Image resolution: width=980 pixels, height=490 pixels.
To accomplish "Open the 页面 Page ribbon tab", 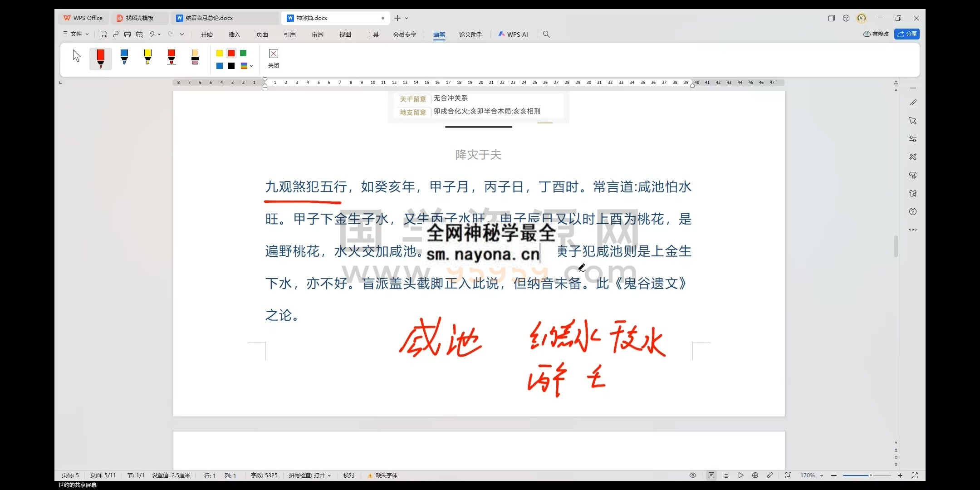I will coord(262,34).
